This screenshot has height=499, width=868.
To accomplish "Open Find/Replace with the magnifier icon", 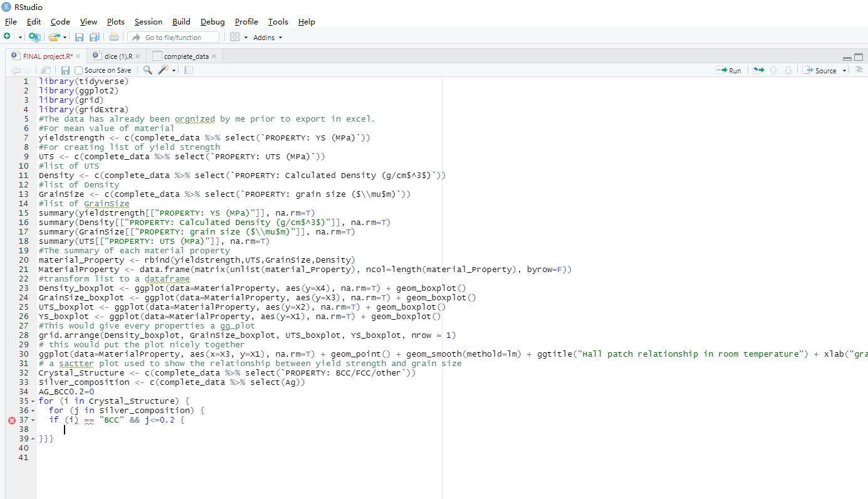I will click(147, 70).
